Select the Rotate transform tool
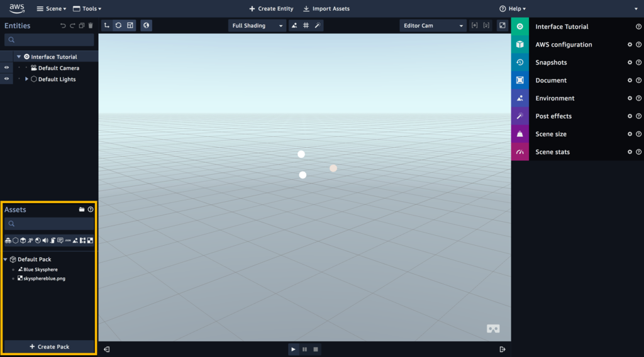The height and width of the screenshot is (357, 644). [118, 25]
